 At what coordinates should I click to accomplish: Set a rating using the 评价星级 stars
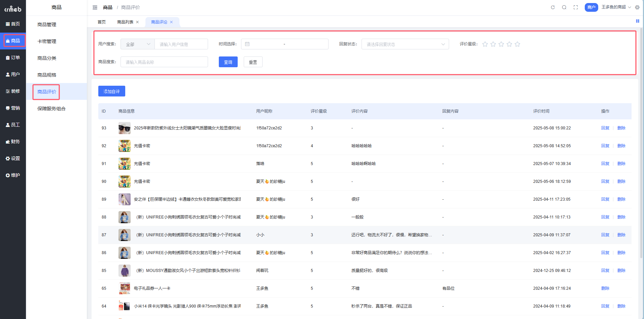501,44
